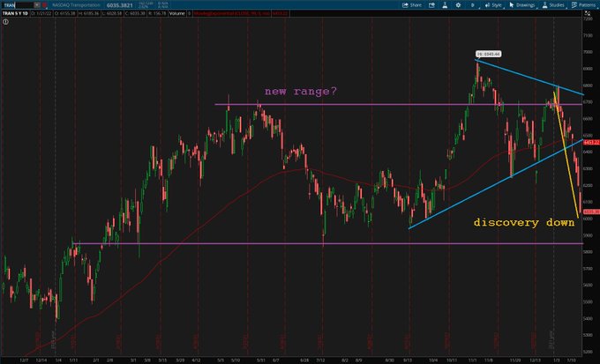Click the red symbol link indicator
600x364 pixels.
(44, 5)
